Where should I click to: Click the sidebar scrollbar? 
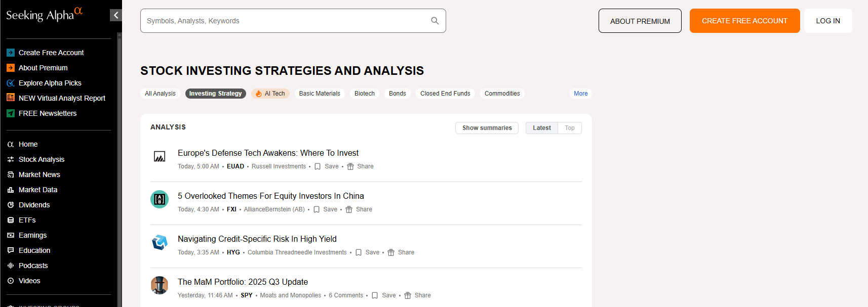120,169
